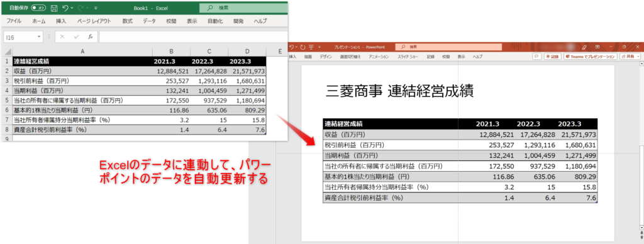Image resolution: width=644 pixels, height=244 pixels.
Task: Open the Excel 数式 tab
Action: coord(127,21)
